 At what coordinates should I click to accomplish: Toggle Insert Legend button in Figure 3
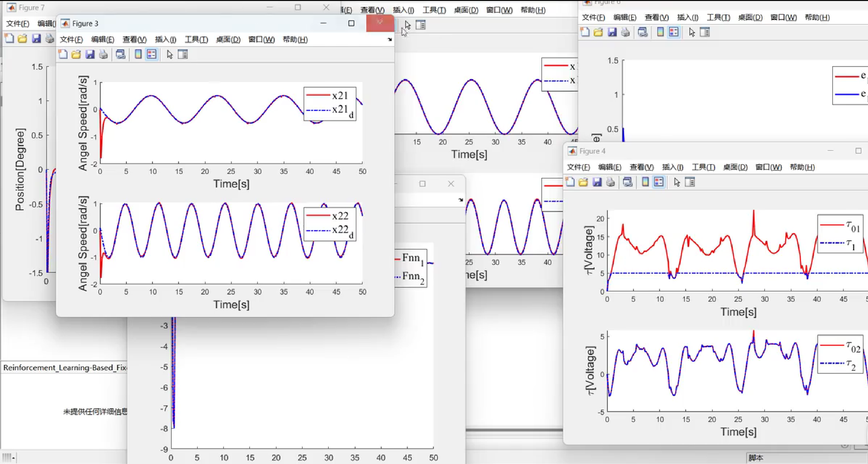pos(152,55)
